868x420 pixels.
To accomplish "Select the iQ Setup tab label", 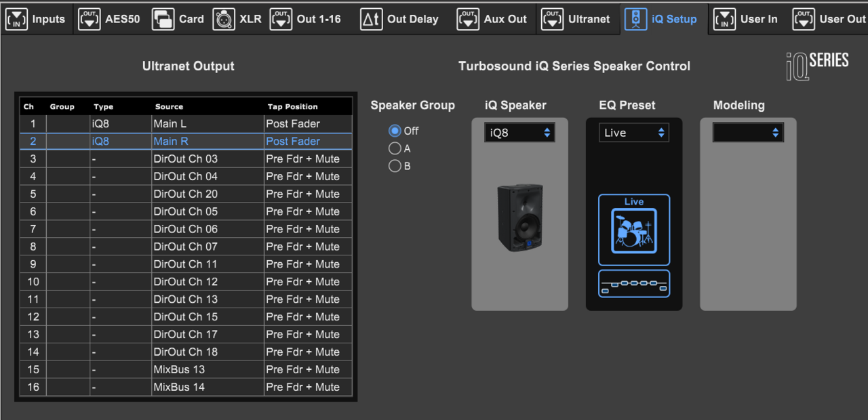I will click(x=674, y=19).
